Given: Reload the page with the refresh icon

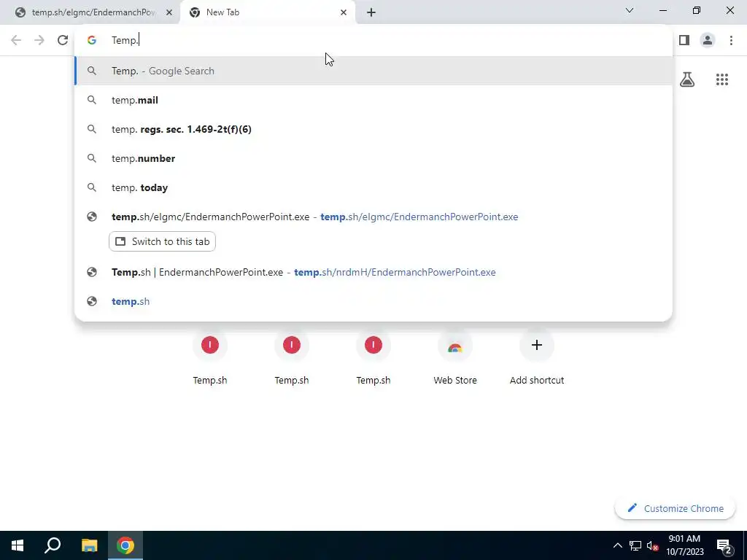Looking at the screenshot, I should click(x=63, y=40).
